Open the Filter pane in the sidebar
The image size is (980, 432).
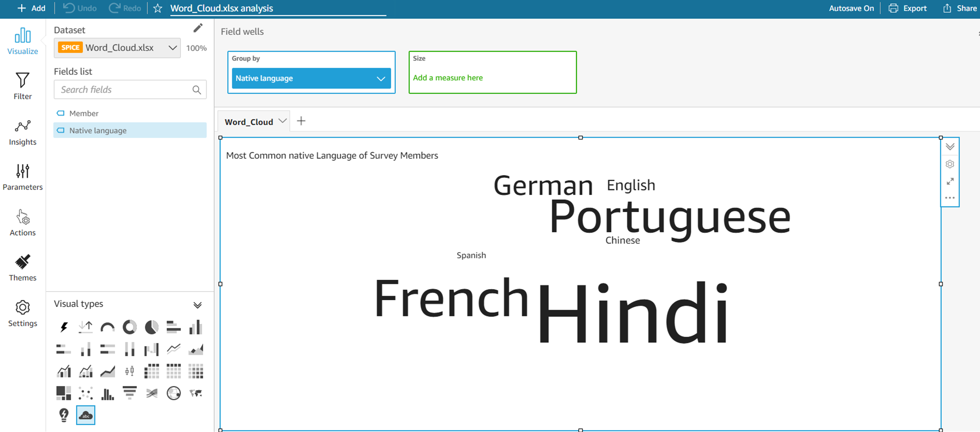click(x=22, y=86)
